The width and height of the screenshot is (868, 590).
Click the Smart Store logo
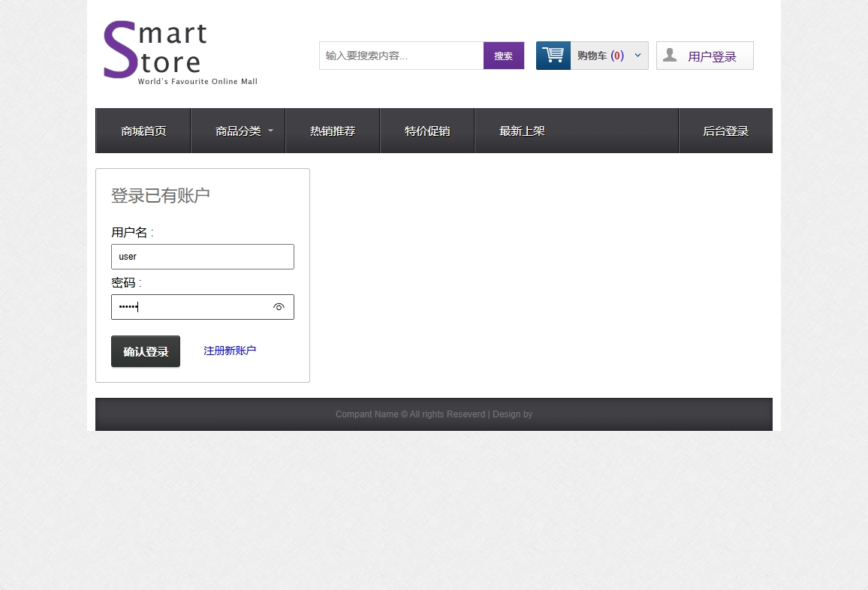click(180, 53)
